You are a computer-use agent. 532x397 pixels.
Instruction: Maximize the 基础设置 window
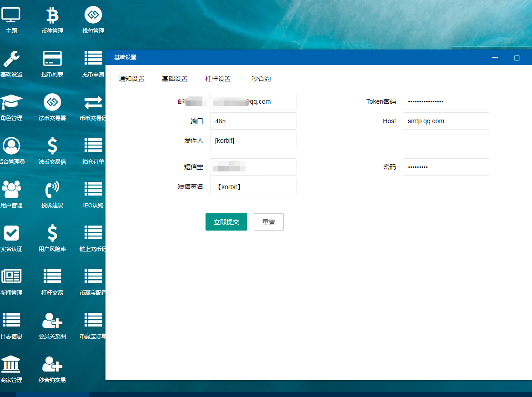tap(517, 58)
